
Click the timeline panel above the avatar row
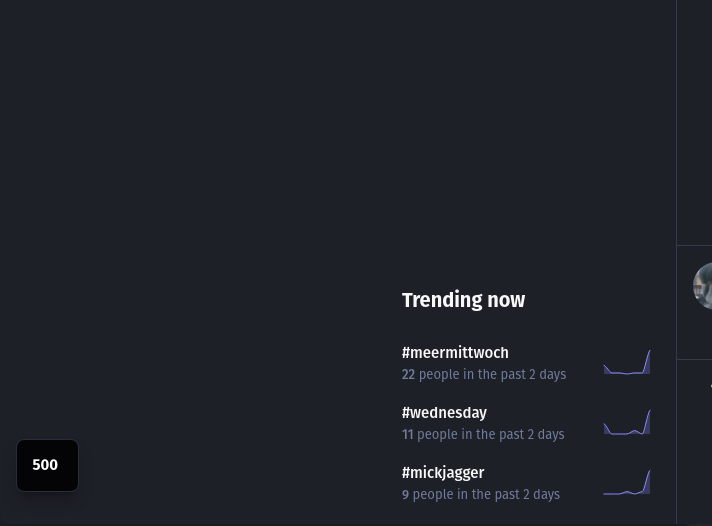[694, 123]
